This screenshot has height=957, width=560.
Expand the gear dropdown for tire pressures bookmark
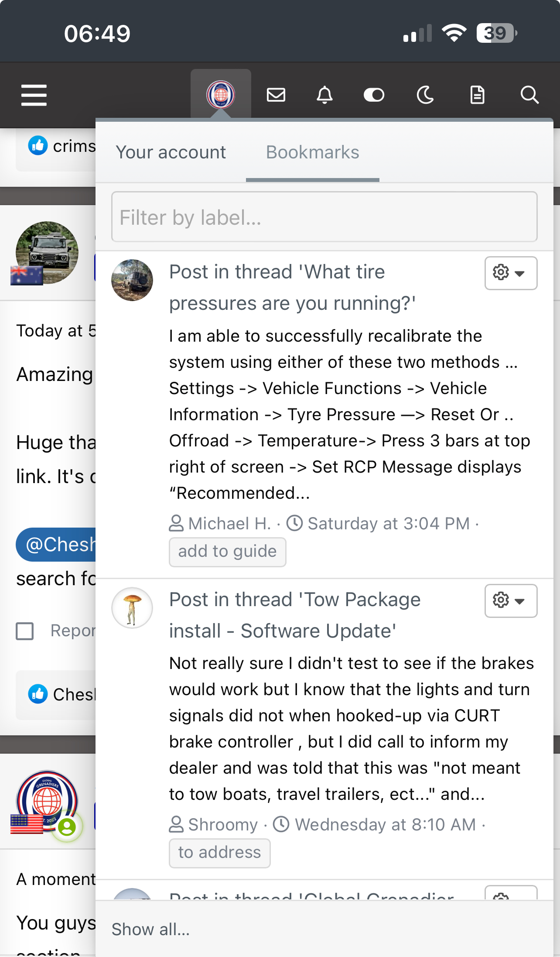point(511,273)
